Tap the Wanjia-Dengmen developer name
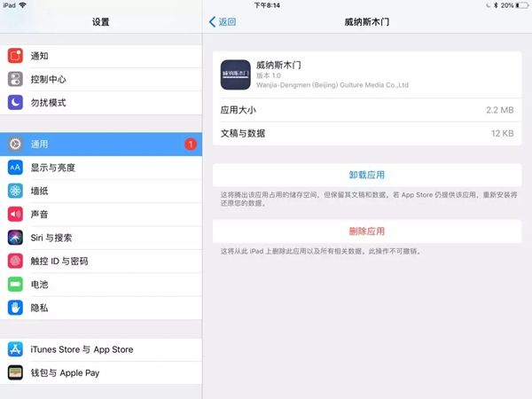532x399 pixels. pos(332,85)
